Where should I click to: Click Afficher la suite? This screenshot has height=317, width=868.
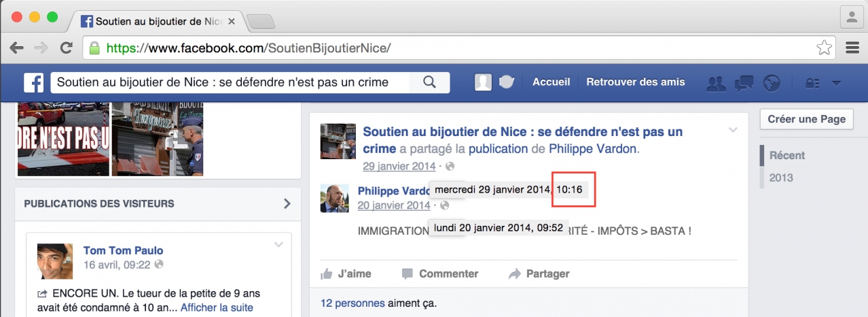[217, 307]
